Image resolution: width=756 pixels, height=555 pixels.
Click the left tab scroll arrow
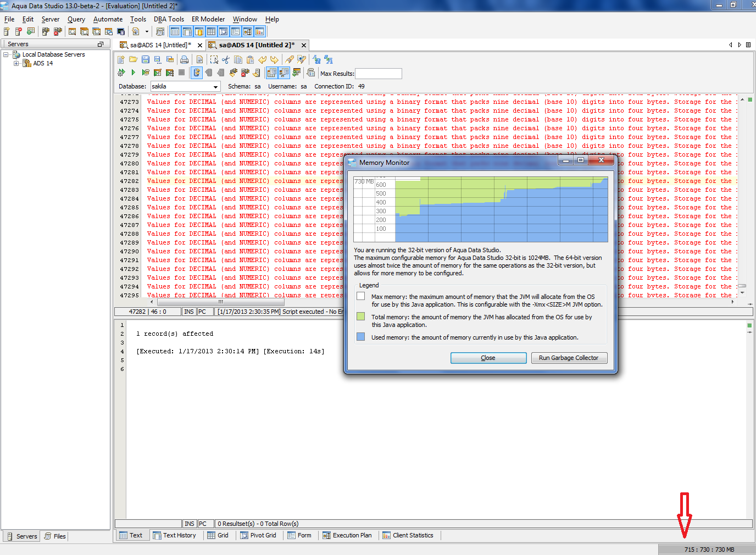(x=731, y=45)
